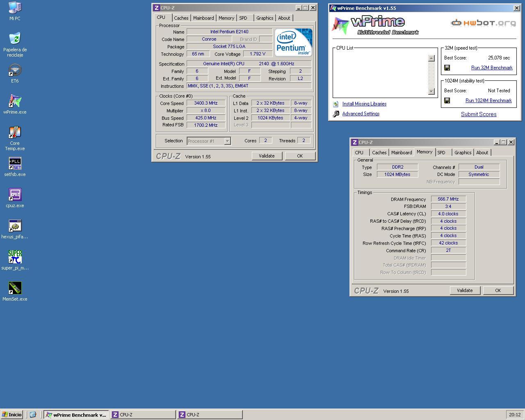Viewport: 525px width, 420px height.
Task: Open Mainboard tab in Memory window
Action: (x=402, y=153)
